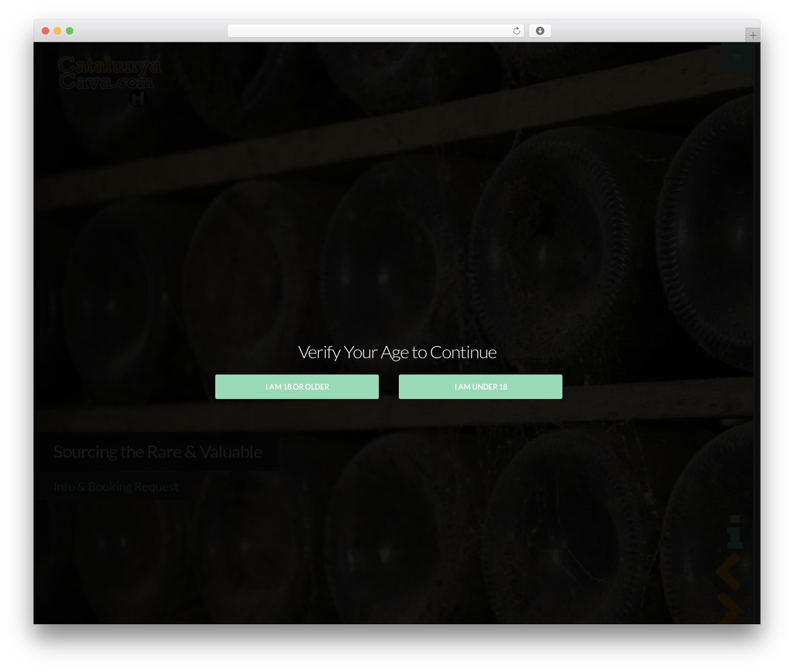
Task: Open the hamburger menu icon
Action: [737, 58]
